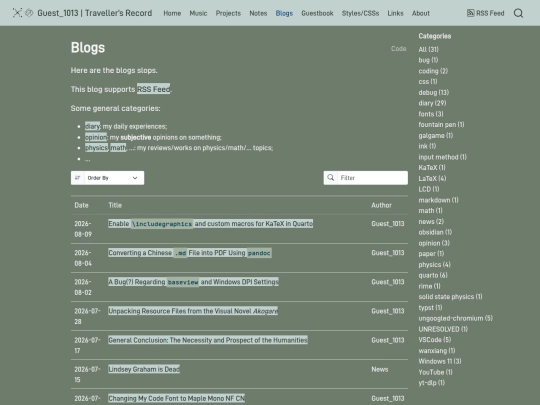Image resolution: width=540 pixels, height=405 pixels.
Task: Open post Necessity and Prospect of the Humanities
Action: [x=208, y=340]
